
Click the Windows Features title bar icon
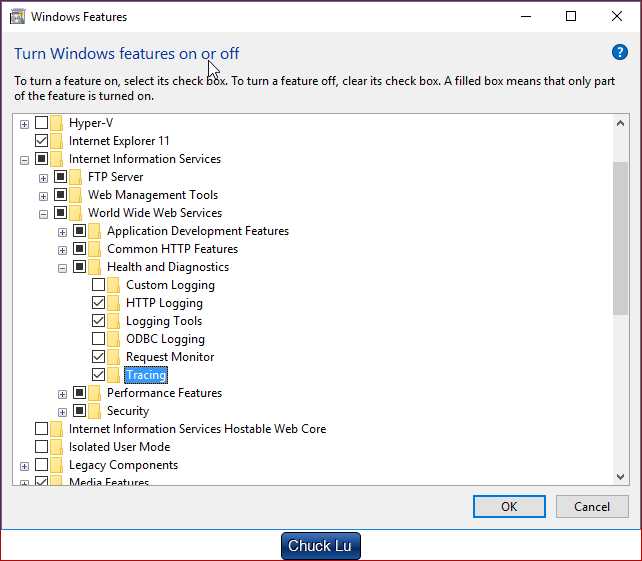click(x=17, y=17)
